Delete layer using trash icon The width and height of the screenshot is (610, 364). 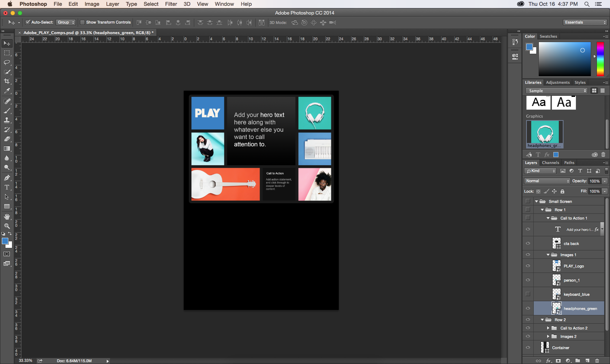(597, 361)
